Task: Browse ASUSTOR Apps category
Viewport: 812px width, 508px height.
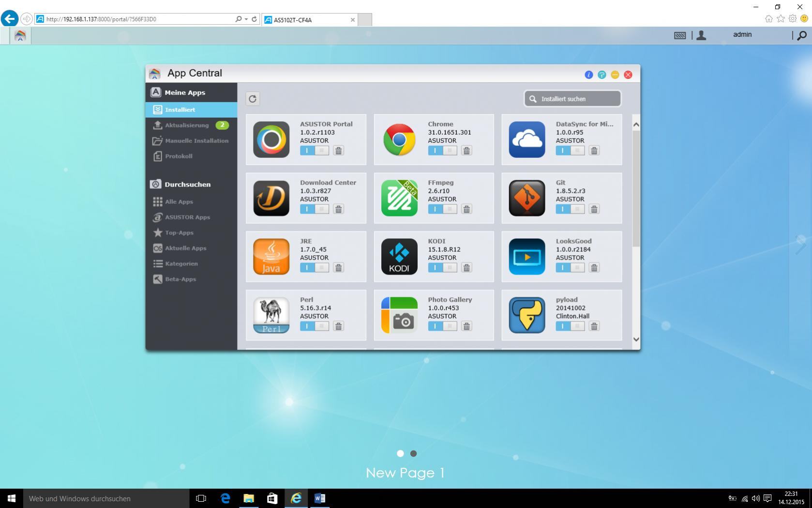Action: 191,217
